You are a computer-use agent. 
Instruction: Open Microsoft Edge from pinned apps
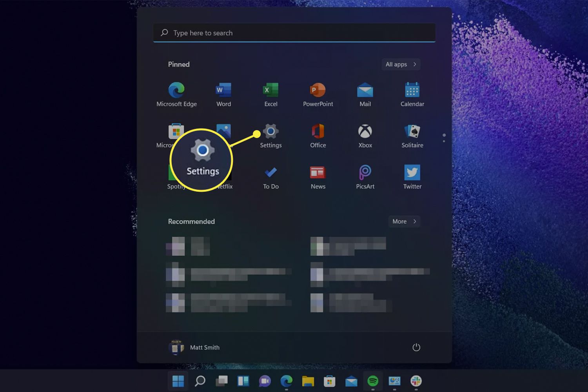click(176, 94)
